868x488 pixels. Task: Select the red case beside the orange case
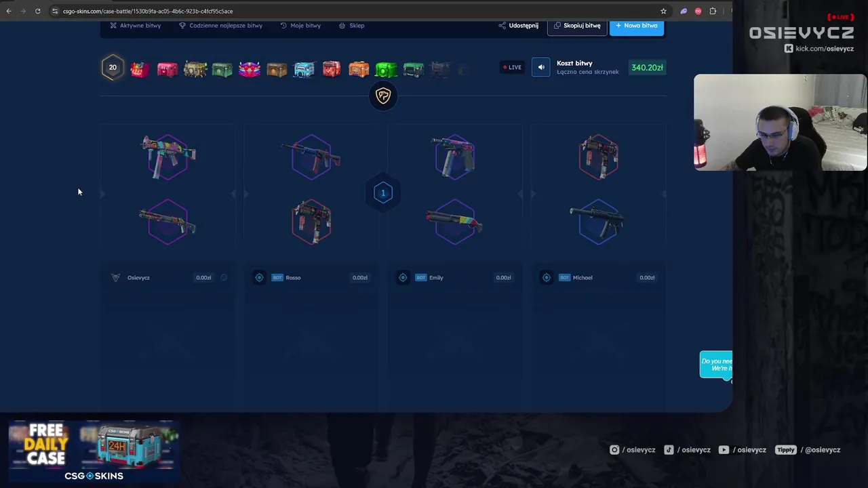point(331,68)
